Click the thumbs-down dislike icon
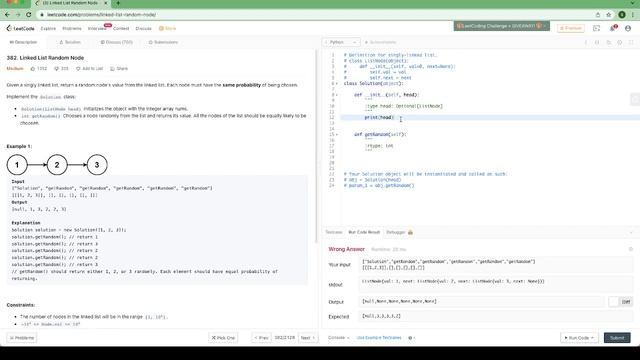This screenshot has width=640, height=360. coord(56,69)
